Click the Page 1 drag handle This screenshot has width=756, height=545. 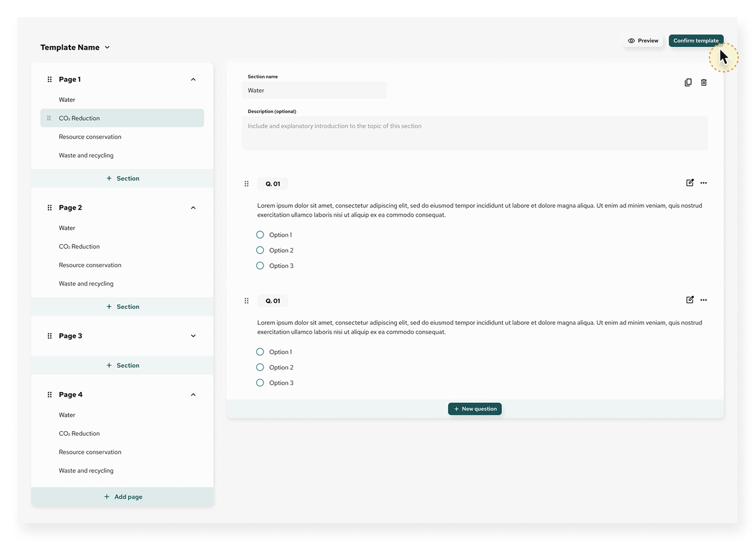pyautogui.click(x=49, y=79)
